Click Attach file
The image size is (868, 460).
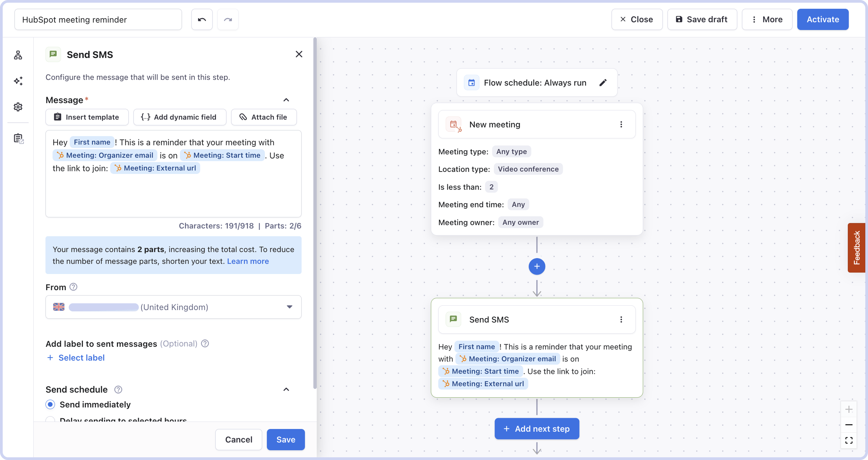[264, 117]
